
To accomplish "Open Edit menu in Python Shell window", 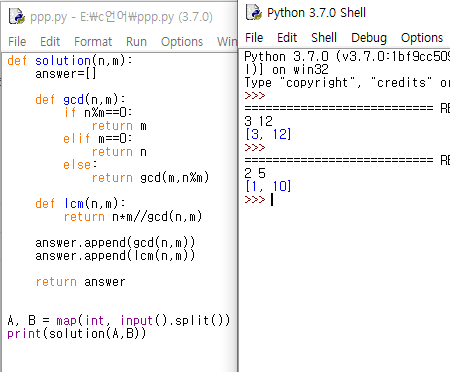I will pos(287,38).
